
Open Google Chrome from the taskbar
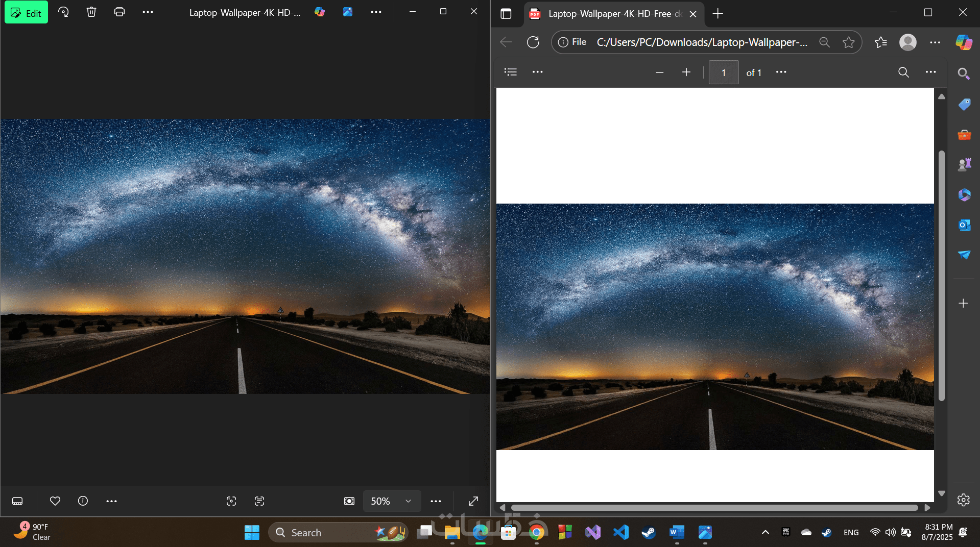[x=536, y=533]
